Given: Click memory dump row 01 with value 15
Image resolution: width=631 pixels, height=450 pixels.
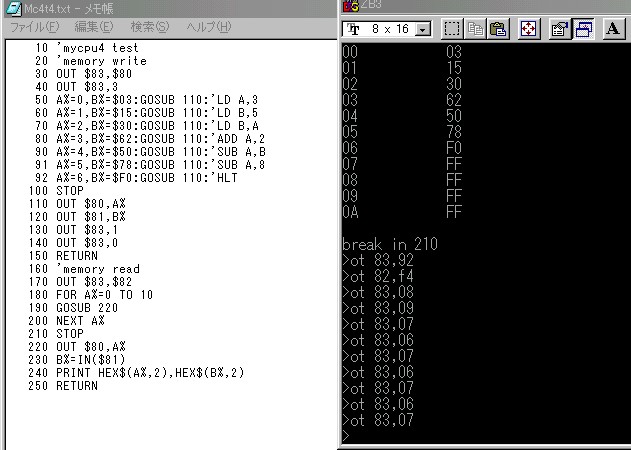Looking at the screenshot, I should point(402,68).
